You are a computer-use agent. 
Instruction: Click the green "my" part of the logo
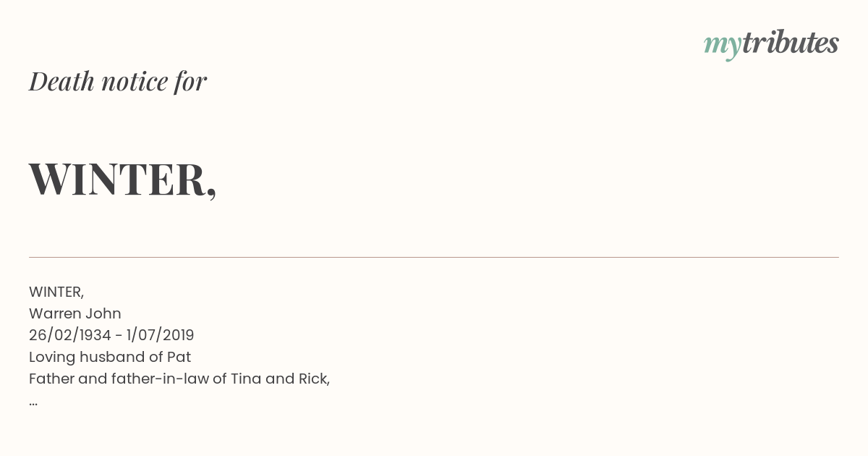click(x=722, y=45)
